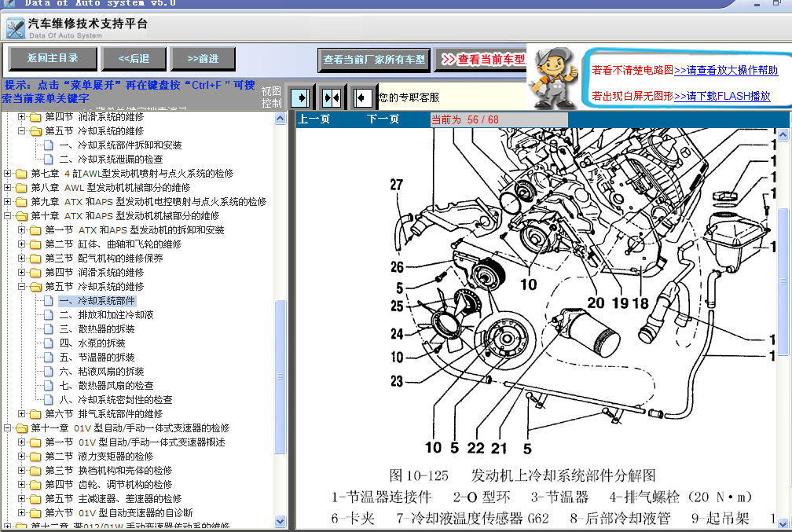Click folder icon of 第六节 排气系统部件的维修
The width and height of the screenshot is (792, 532).
click(35, 414)
